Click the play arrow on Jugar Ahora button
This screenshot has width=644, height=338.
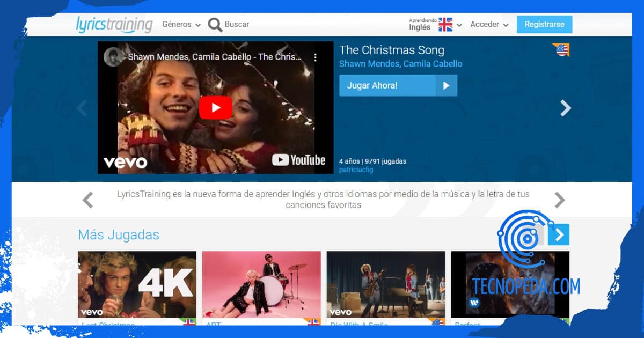(x=446, y=85)
